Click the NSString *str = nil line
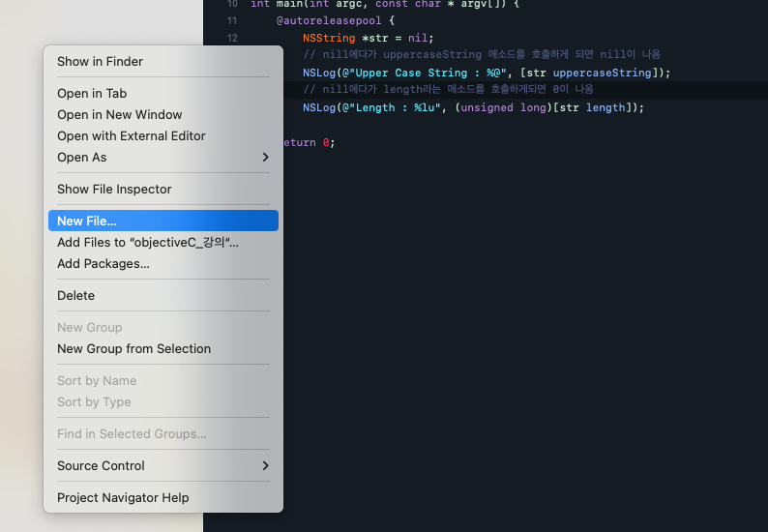This screenshot has height=532, width=768. [x=368, y=39]
